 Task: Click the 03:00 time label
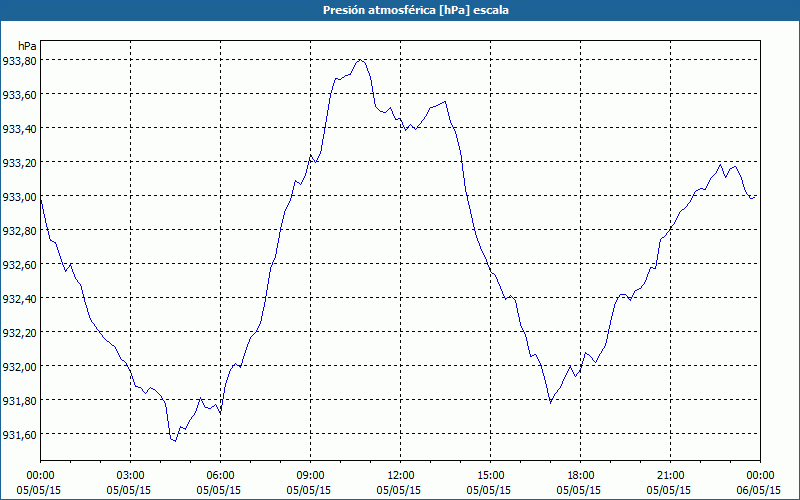(x=131, y=476)
